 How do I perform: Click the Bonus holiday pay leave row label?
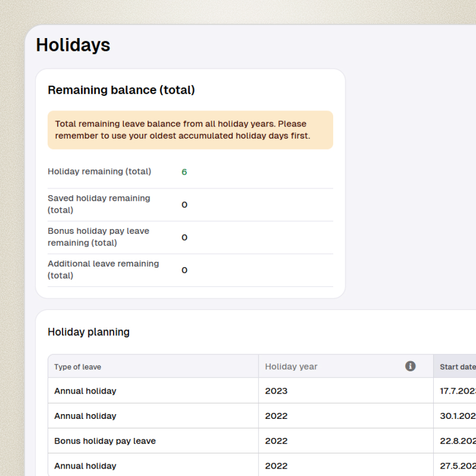pos(105,441)
